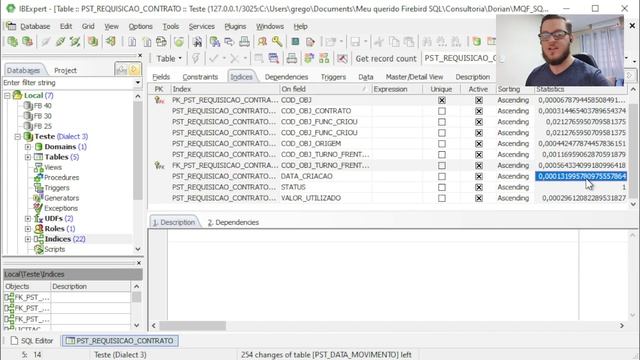Click the Register Database toolbar icon
Screen dimensions: 640x360
[13, 41]
